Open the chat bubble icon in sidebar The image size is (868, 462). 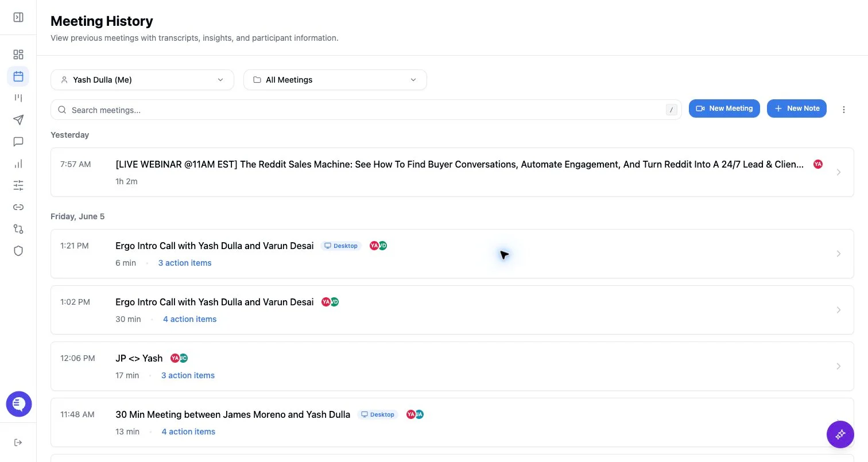pyautogui.click(x=18, y=142)
